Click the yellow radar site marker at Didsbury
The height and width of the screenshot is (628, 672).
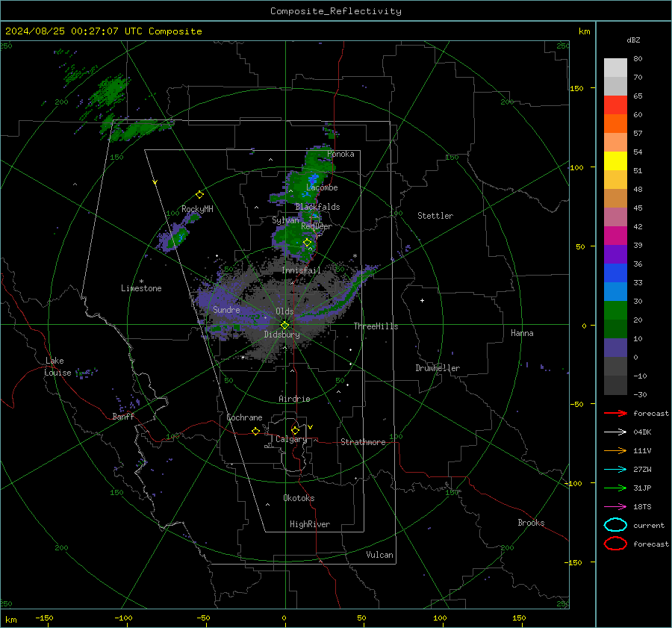click(284, 326)
